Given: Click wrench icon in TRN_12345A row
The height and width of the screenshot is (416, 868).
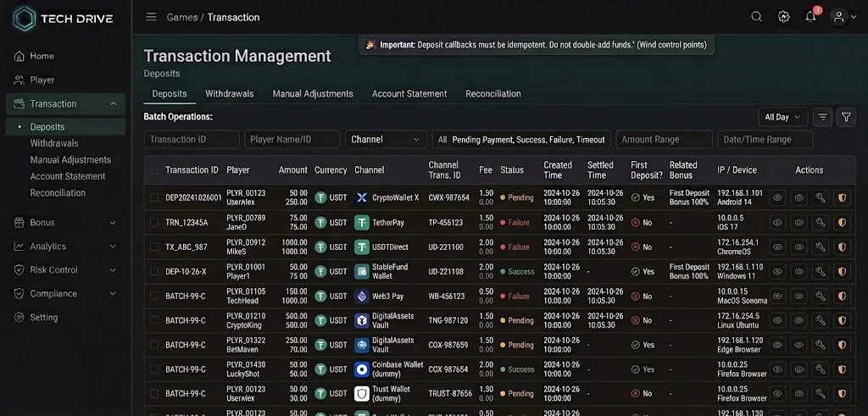Looking at the screenshot, I should coord(821,222).
